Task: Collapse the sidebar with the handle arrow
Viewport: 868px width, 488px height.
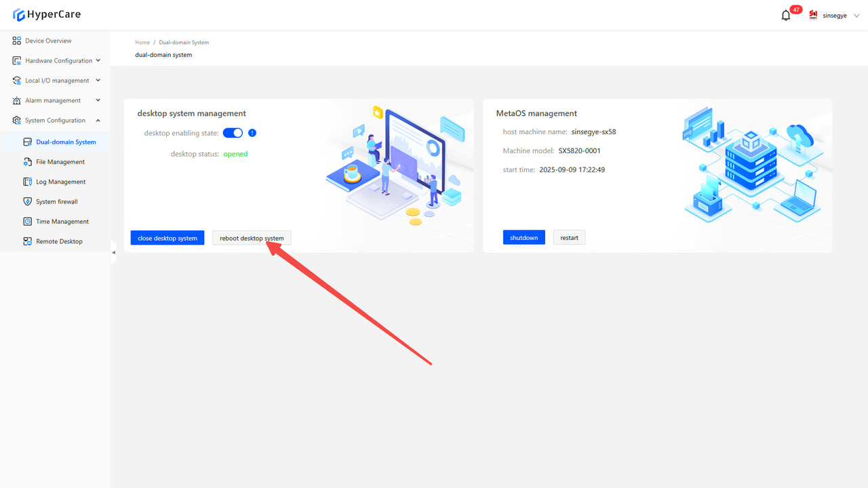Action: point(113,252)
